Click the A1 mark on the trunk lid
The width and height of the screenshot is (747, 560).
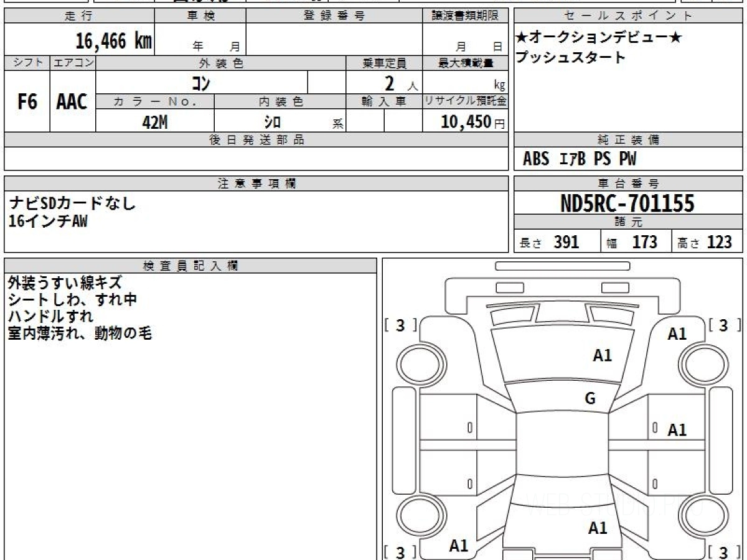tap(598, 528)
